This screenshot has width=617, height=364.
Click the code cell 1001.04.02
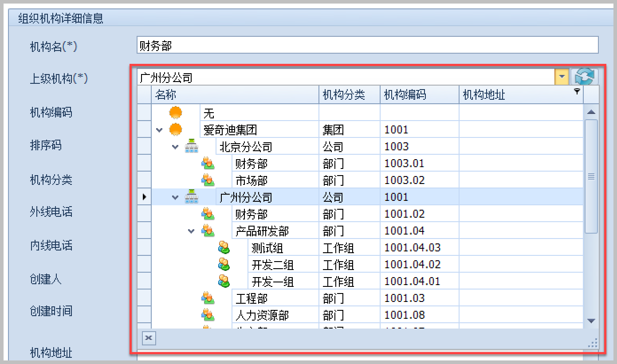coord(420,265)
